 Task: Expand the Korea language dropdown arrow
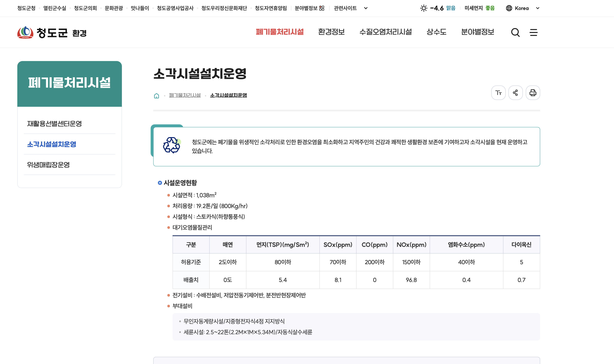[x=537, y=8]
